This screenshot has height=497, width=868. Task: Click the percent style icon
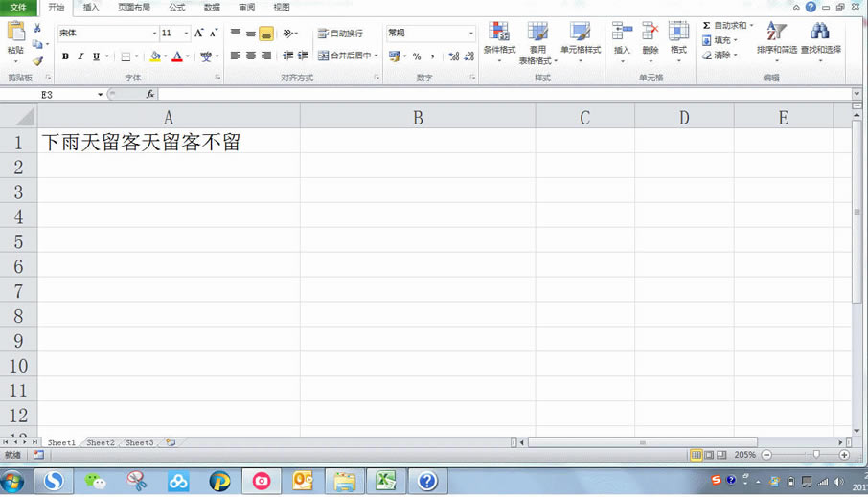(417, 56)
